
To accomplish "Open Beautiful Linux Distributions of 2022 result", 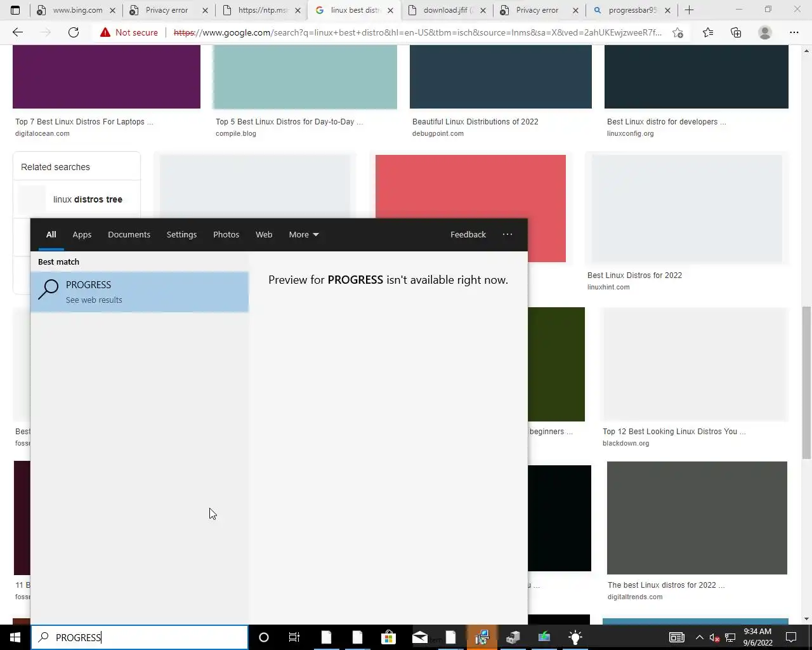I will [475, 122].
